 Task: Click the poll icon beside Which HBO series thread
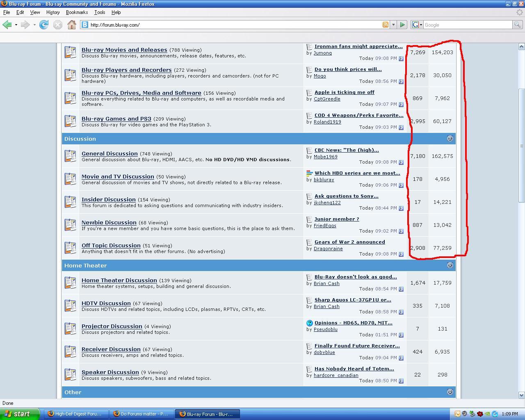[310, 173]
